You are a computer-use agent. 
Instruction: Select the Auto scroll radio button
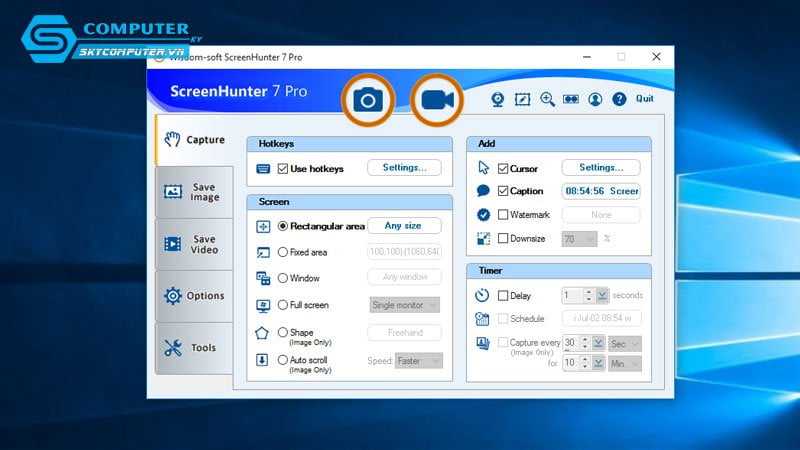(x=283, y=360)
